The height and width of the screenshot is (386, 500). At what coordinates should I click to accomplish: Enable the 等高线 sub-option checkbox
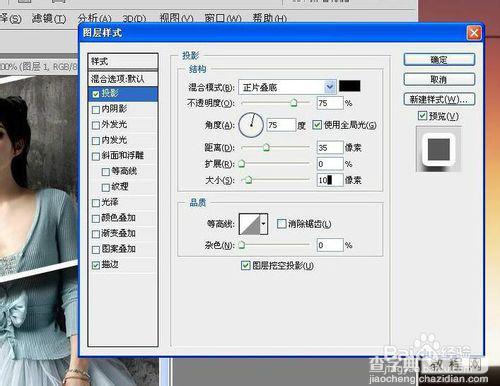pyautogui.click(x=106, y=172)
